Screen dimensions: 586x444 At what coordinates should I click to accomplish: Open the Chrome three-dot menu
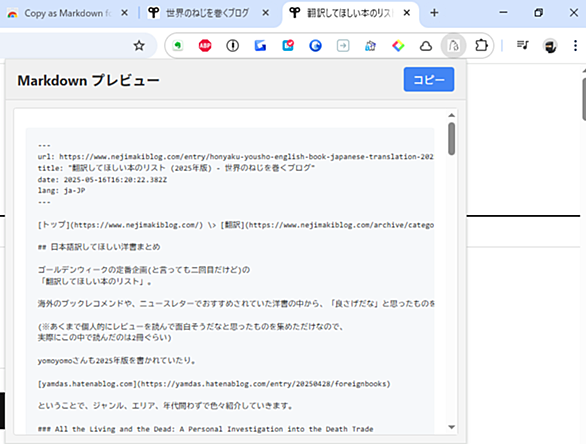(575, 46)
